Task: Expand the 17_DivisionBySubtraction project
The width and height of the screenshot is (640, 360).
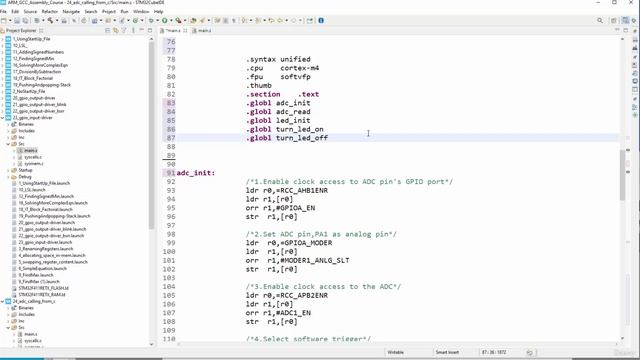Action: pyautogui.click(x=2, y=72)
